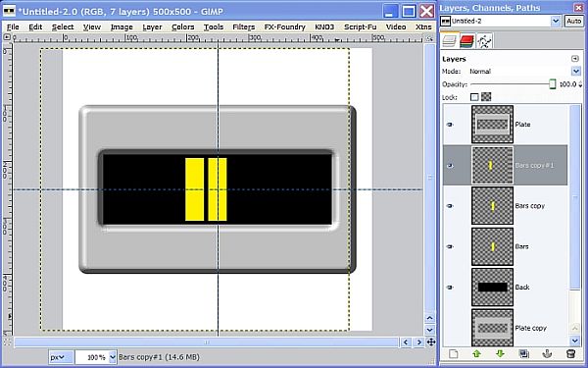Click the Auto button
The image size is (588, 368).
(573, 21)
